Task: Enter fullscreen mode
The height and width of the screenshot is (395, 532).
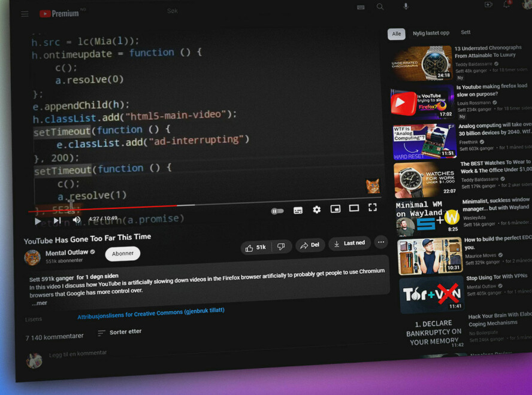Action: (373, 207)
